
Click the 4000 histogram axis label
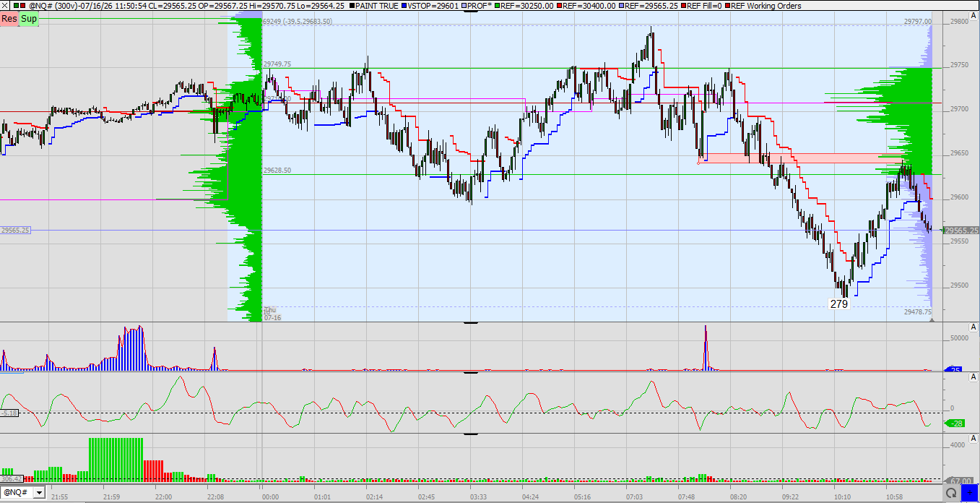[958, 446]
